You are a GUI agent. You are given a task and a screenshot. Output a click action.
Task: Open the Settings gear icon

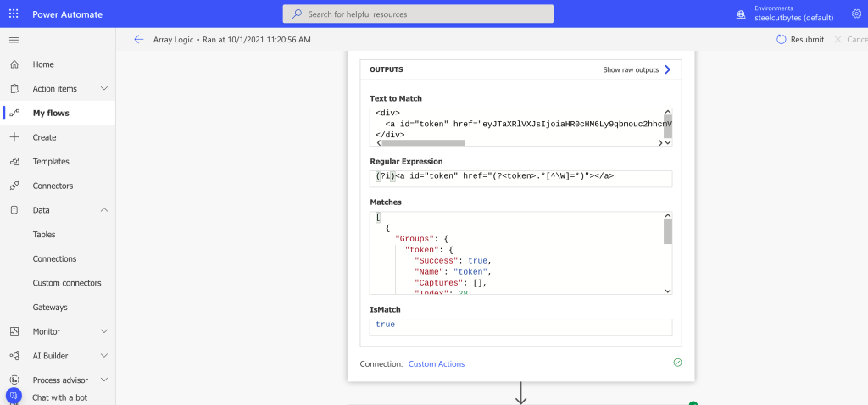click(x=855, y=14)
